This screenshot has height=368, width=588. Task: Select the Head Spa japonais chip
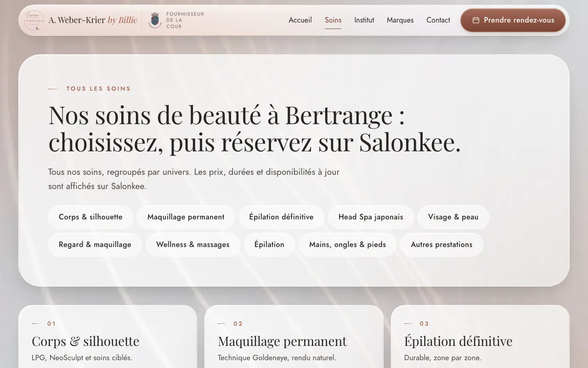pyautogui.click(x=371, y=217)
